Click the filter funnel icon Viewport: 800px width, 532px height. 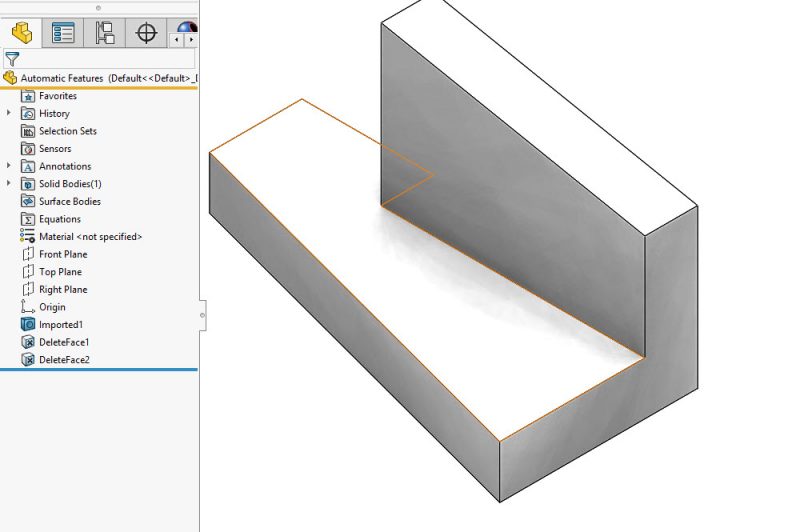point(12,59)
